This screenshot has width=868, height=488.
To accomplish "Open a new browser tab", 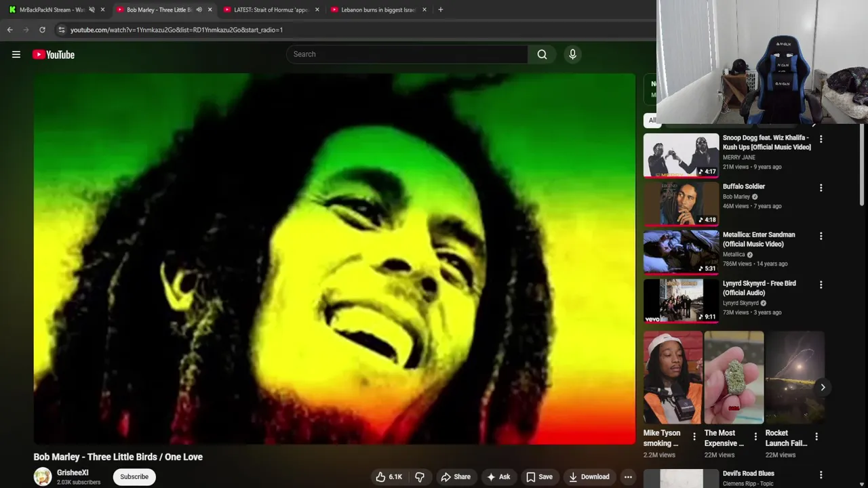I will (441, 9).
